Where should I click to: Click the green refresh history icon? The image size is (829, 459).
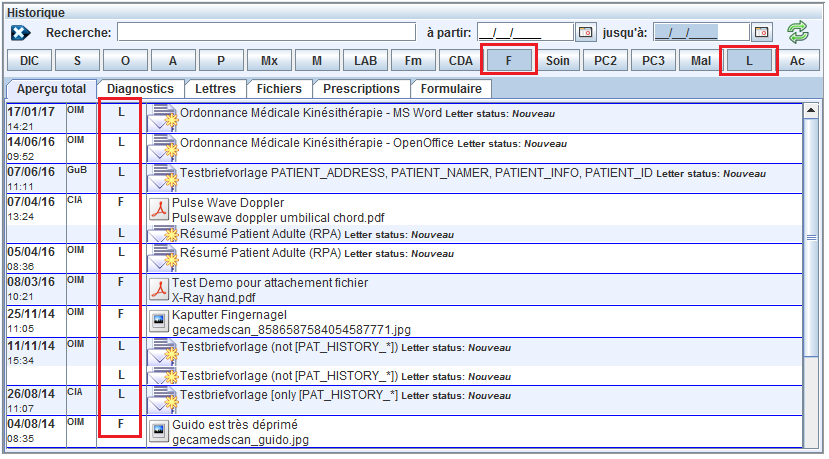click(797, 32)
